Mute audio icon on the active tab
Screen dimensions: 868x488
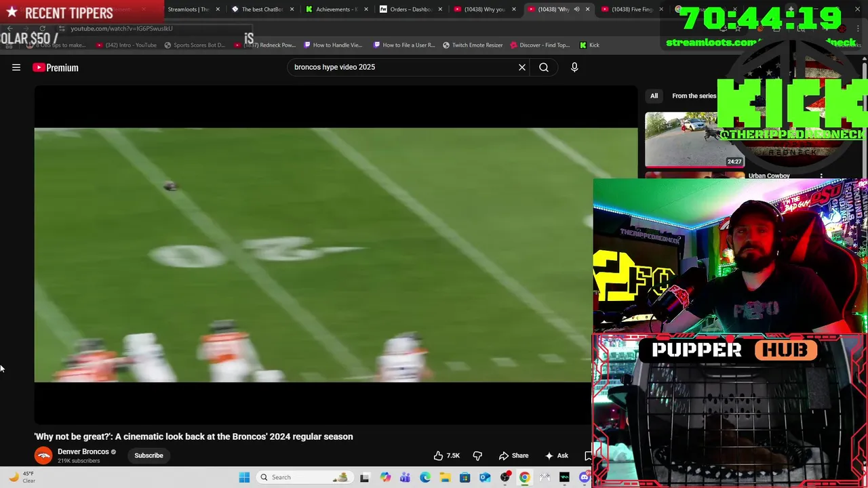click(576, 9)
